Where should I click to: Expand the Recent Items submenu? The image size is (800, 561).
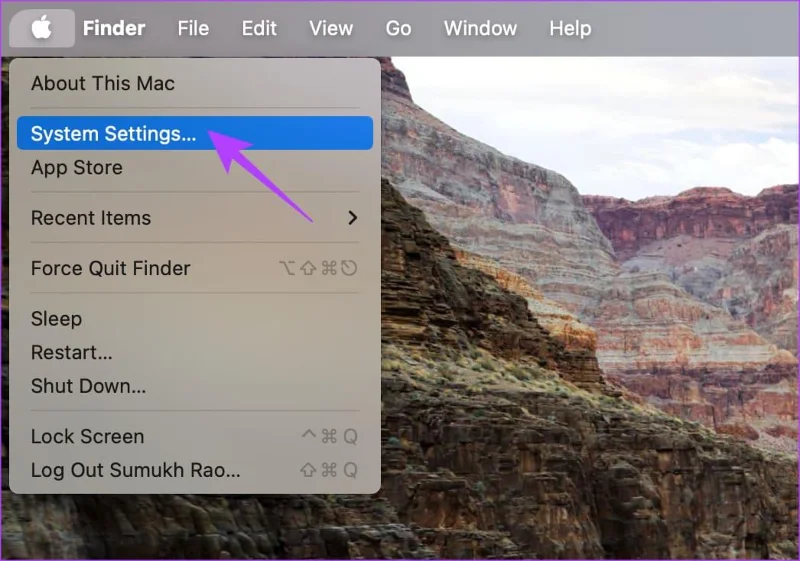(195, 218)
